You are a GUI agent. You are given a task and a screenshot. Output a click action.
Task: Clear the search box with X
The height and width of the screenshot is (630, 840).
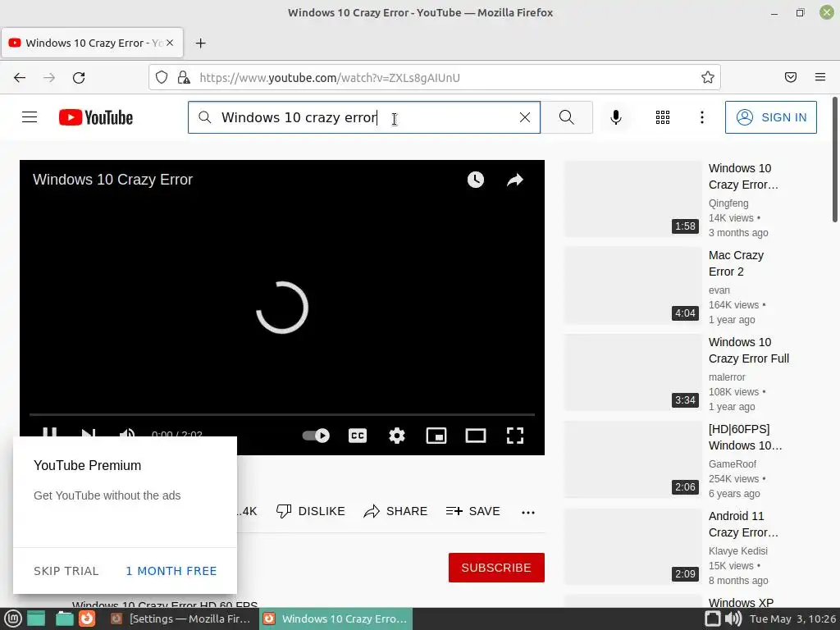[524, 117]
